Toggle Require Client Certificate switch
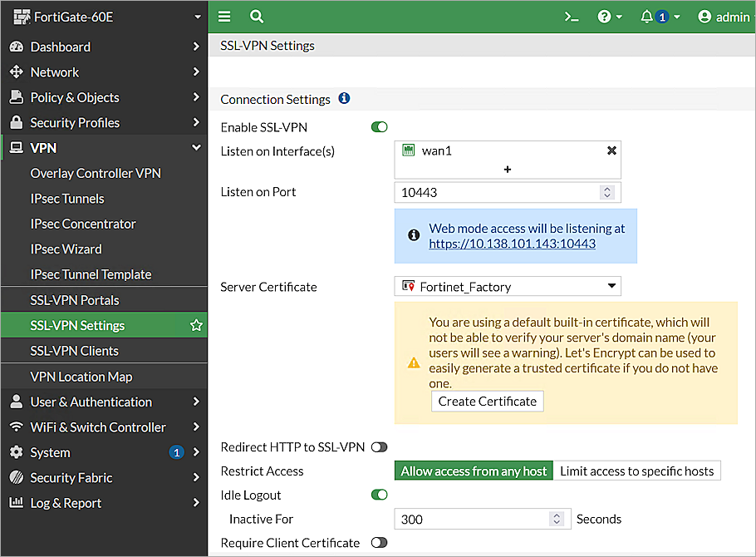 379,543
